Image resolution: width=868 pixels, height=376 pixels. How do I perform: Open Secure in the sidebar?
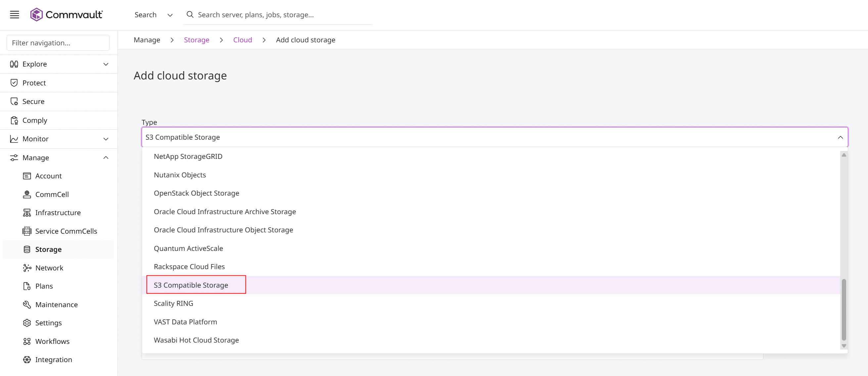[x=59, y=101]
